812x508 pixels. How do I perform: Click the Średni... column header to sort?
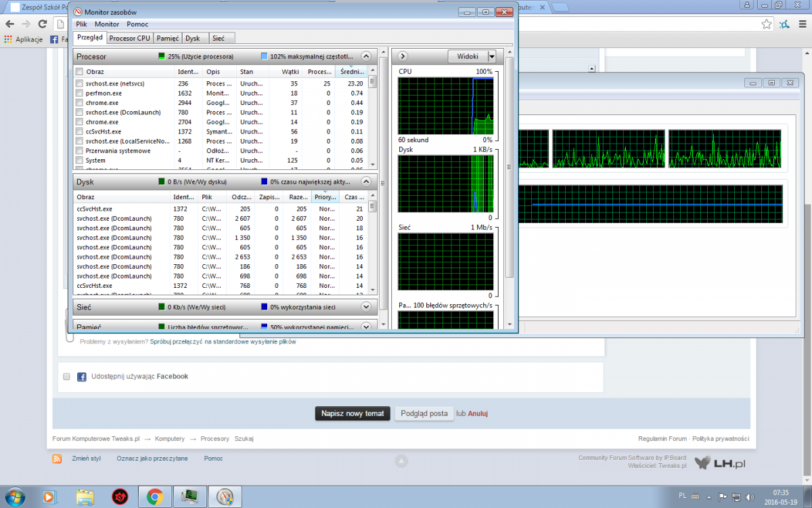tap(351, 72)
